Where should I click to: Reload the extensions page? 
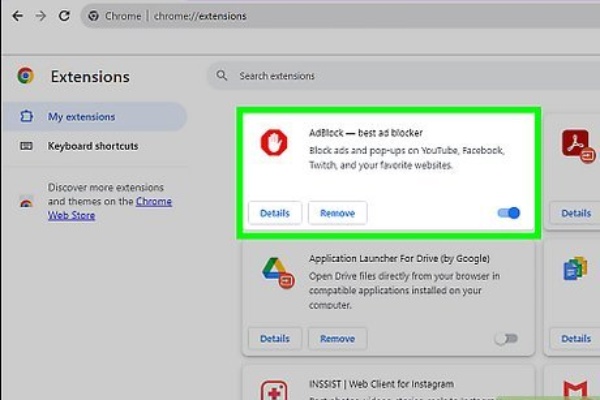tap(64, 16)
